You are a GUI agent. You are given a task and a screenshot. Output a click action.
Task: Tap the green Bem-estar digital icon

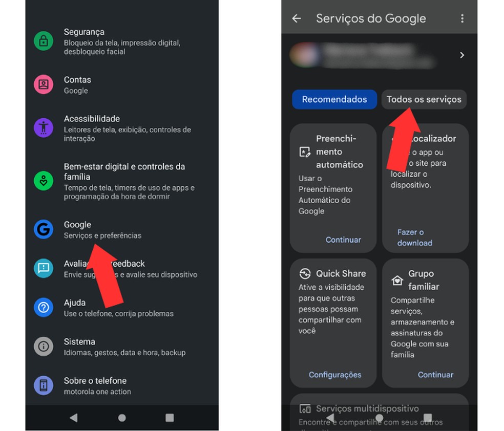pyautogui.click(x=44, y=181)
